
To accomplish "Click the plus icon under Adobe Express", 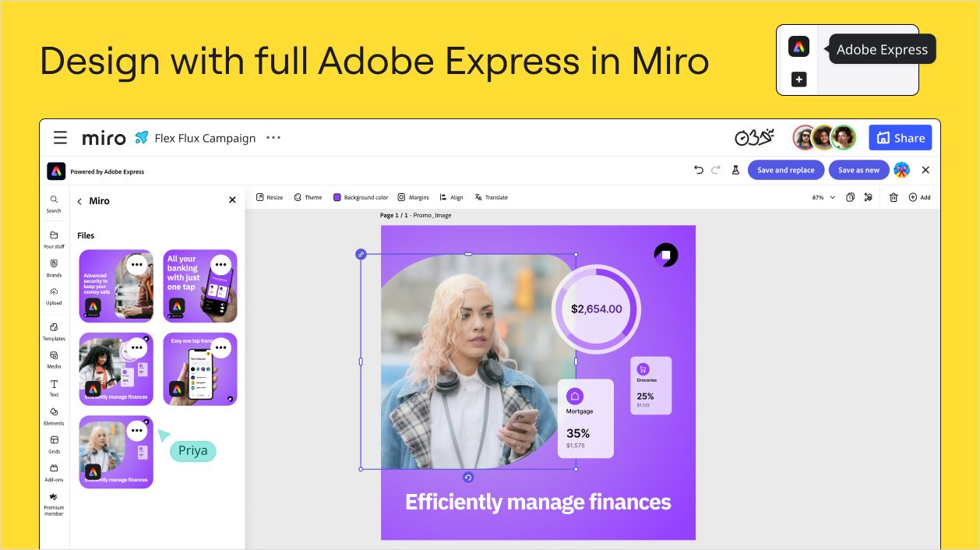I will pyautogui.click(x=798, y=79).
